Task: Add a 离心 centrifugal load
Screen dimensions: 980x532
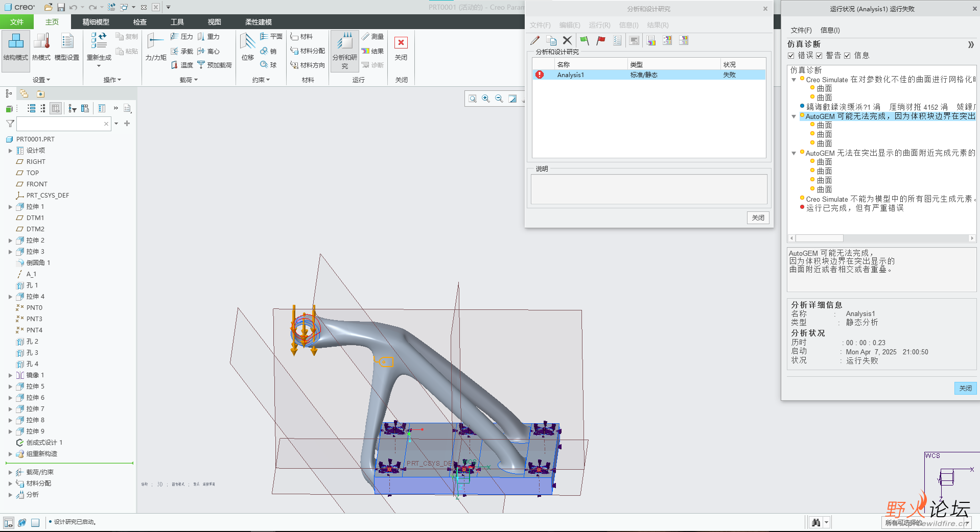Action: tap(208, 51)
